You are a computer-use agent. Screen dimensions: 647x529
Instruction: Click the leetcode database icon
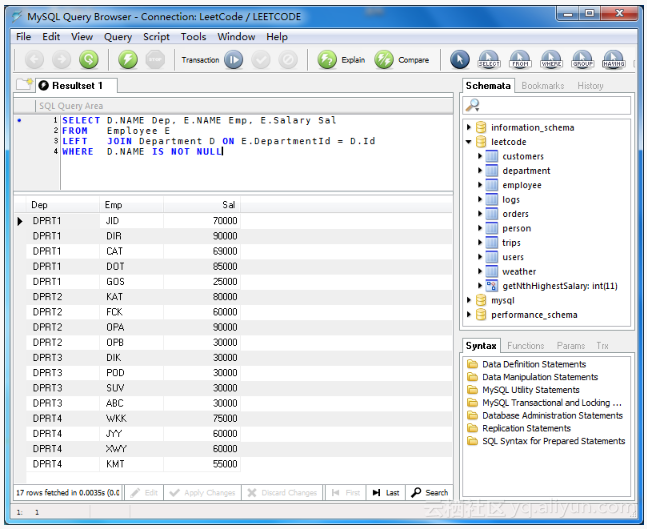tap(481, 142)
